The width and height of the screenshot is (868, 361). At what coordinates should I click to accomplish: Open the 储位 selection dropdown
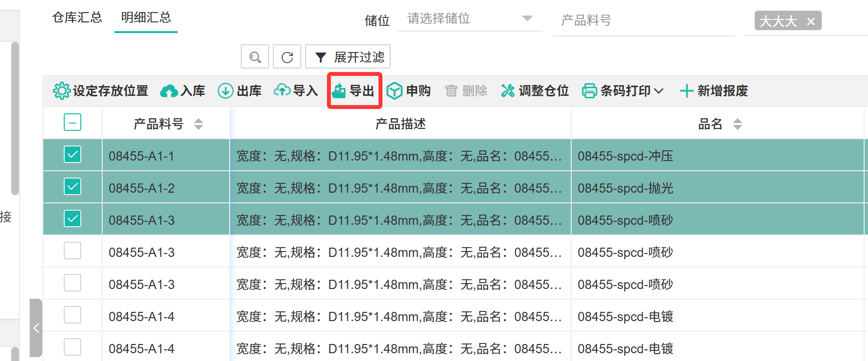point(470,18)
